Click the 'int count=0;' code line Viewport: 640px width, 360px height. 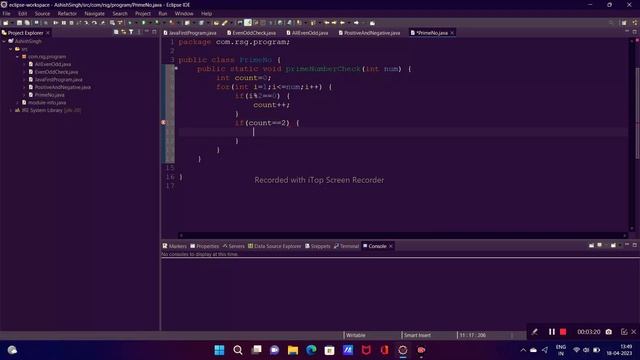pos(243,78)
